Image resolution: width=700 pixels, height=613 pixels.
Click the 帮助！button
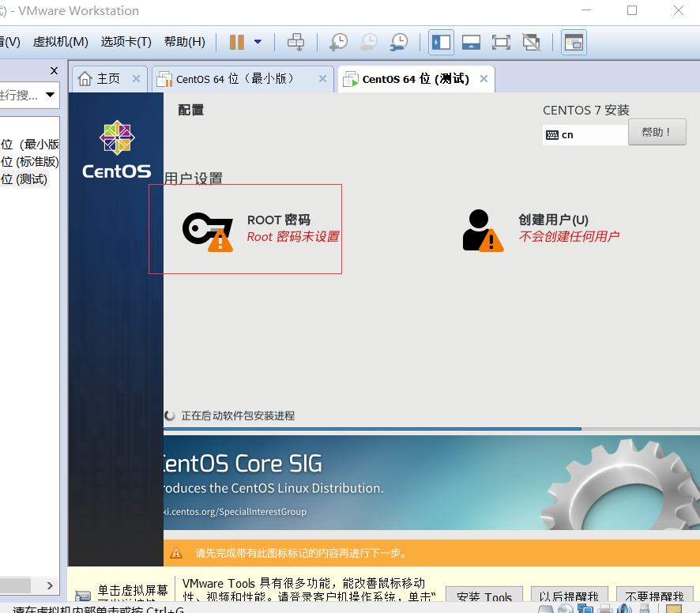point(657,132)
